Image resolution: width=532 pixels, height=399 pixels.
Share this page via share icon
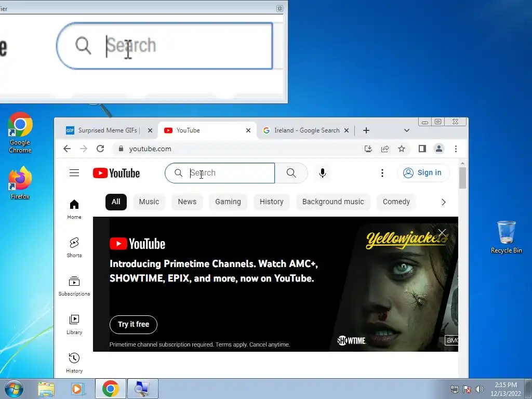(385, 149)
